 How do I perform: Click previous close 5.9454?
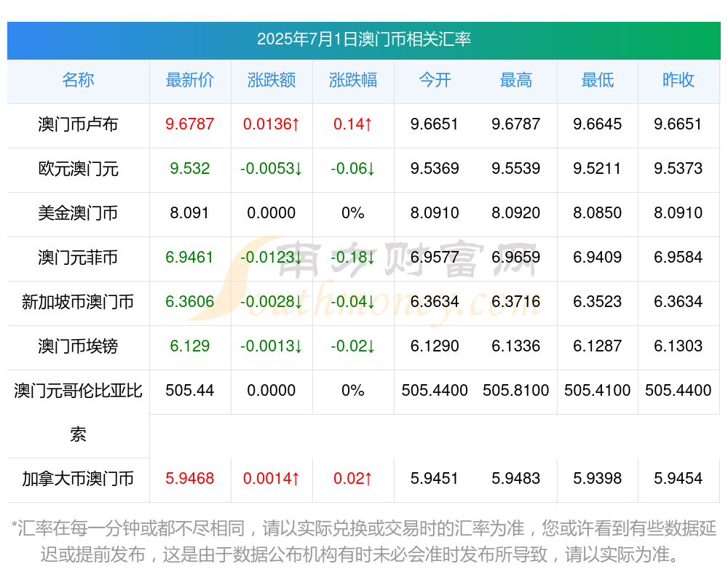tap(678, 478)
